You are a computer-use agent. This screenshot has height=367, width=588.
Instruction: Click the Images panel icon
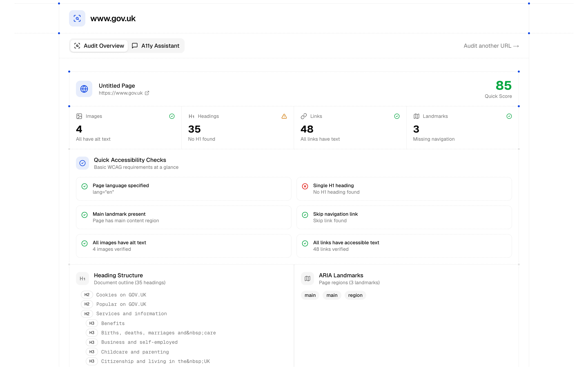click(x=79, y=116)
